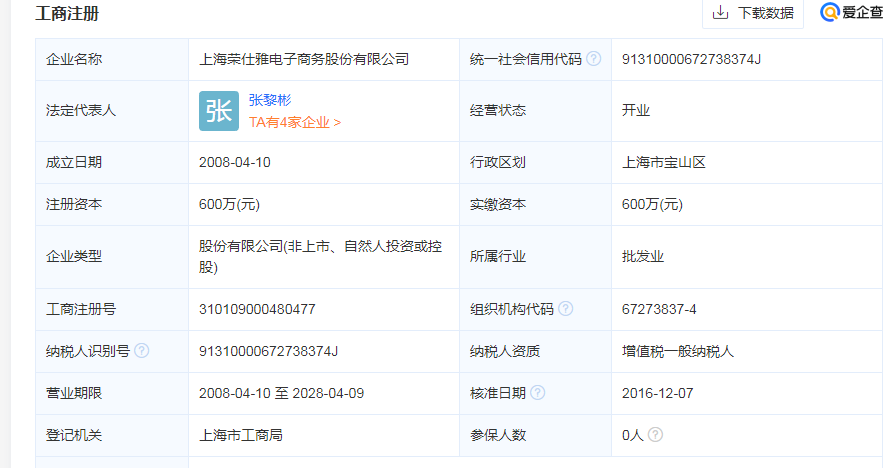The height and width of the screenshot is (468, 887).
Task: Click the 法定代表人 label cell
Action: (112, 111)
